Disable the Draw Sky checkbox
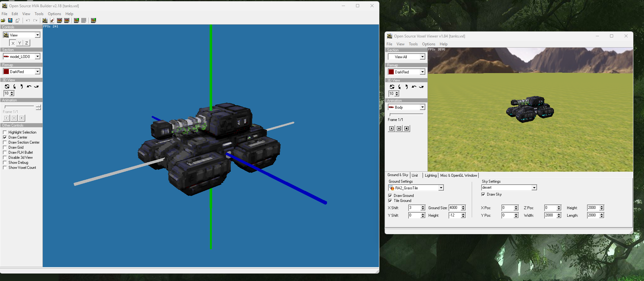The width and height of the screenshot is (644, 281). click(483, 194)
